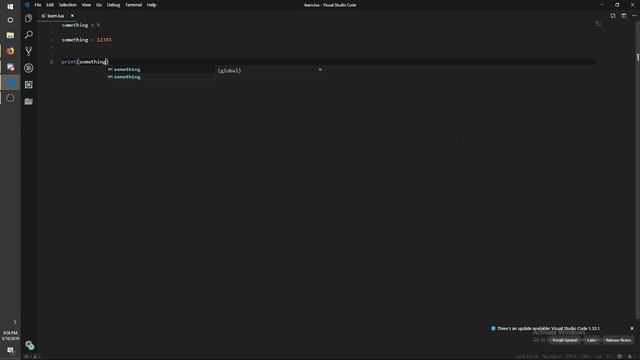The image size is (640, 360).
Task: Open the View menu
Action: pyautogui.click(x=86, y=5)
